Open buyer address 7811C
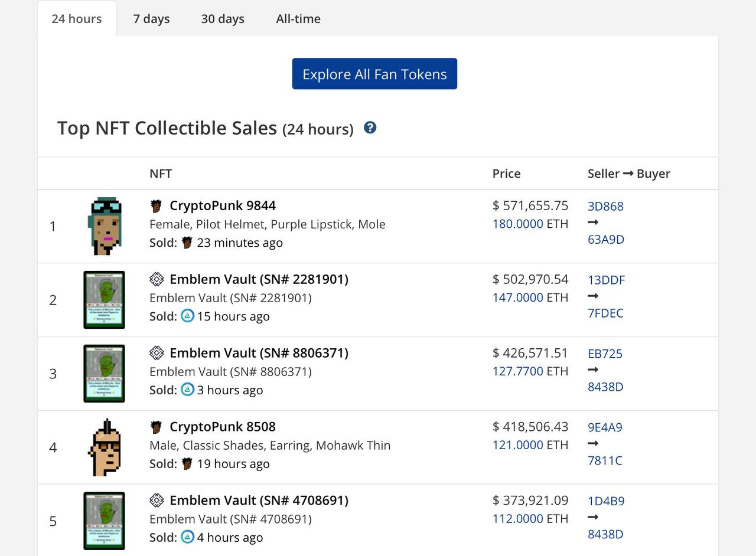Screen dimensions: 756x556 tap(605, 460)
